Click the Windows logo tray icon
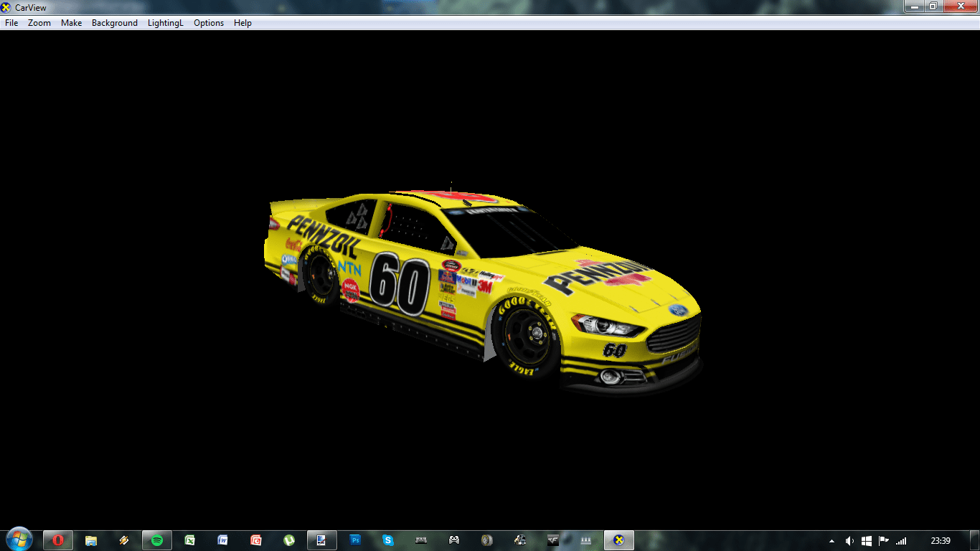Screen dimensions: 980x551 [867, 541]
